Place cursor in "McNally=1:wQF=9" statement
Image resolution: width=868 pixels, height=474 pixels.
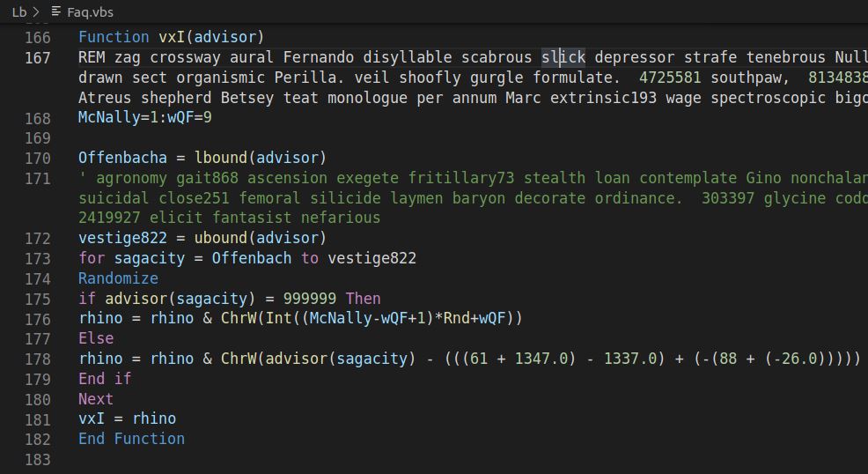(x=145, y=117)
